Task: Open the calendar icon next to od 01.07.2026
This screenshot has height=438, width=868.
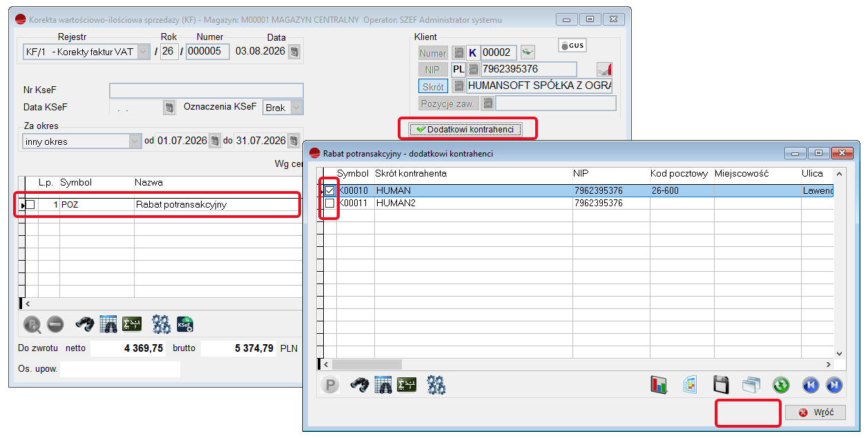Action: [x=215, y=141]
